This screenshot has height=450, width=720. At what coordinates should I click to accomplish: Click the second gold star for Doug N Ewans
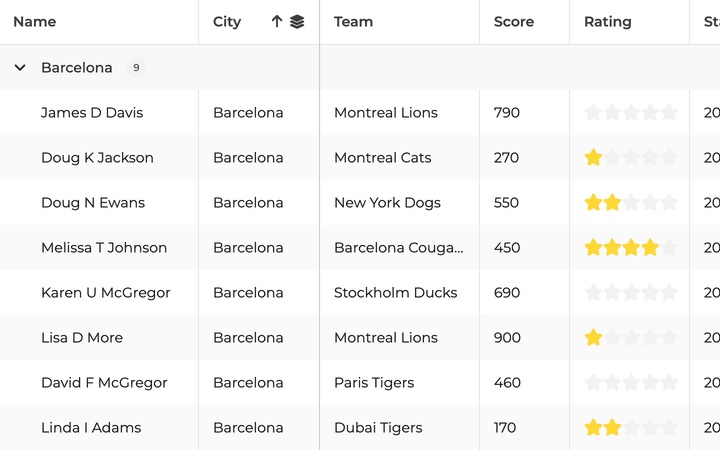(612, 202)
